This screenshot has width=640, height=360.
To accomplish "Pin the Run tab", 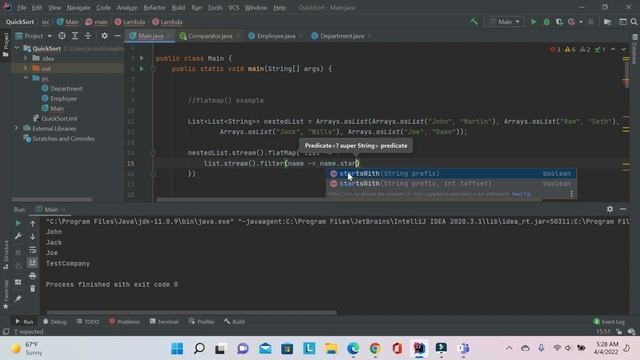I will tap(18, 298).
